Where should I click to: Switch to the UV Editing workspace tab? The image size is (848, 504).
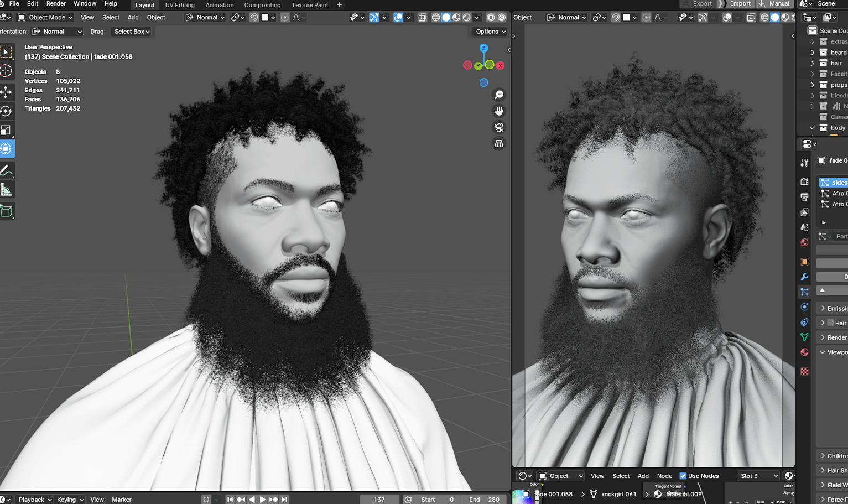[x=180, y=5]
